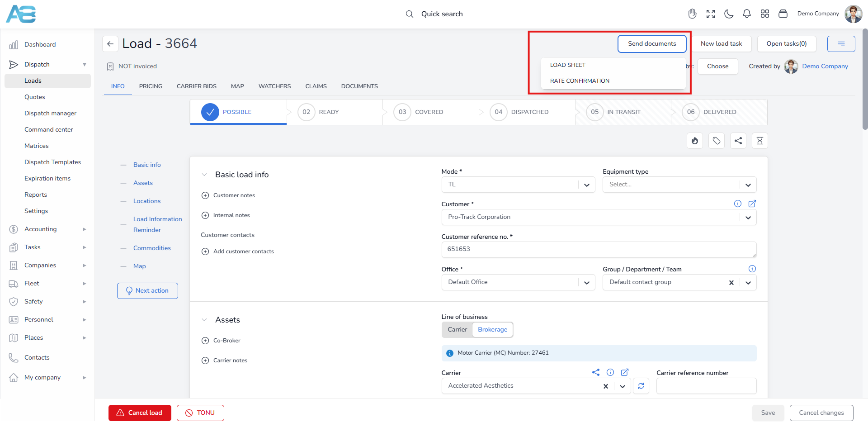This screenshot has height=427, width=868.
Task: Open the Carrier dropdown arrow
Action: [x=623, y=386]
